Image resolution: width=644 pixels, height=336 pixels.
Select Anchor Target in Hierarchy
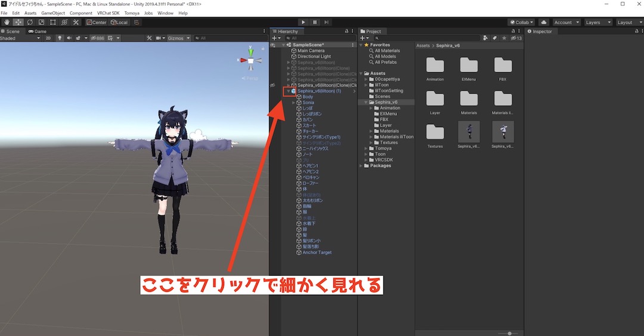click(317, 252)
